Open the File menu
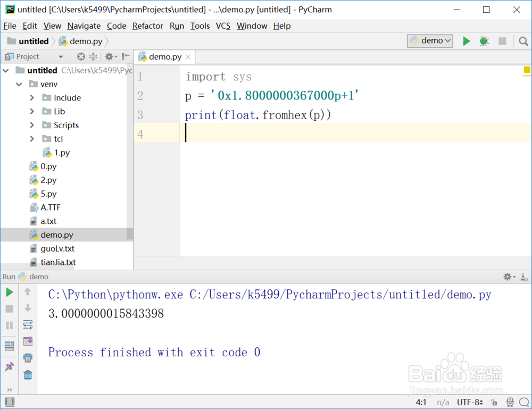Screen dimensions: 532x409 (10, 26)
